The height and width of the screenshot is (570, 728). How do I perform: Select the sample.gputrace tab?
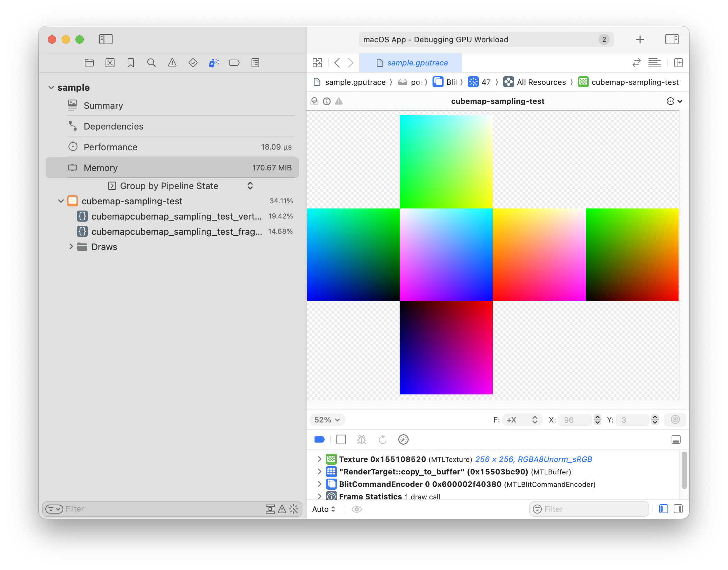pos(411,63)
